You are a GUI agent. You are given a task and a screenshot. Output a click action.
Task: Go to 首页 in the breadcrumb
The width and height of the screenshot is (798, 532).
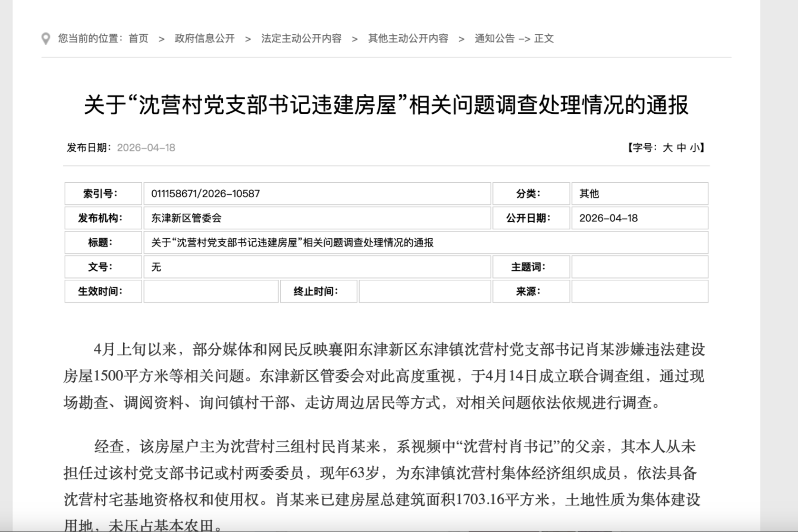pos(138,39)
